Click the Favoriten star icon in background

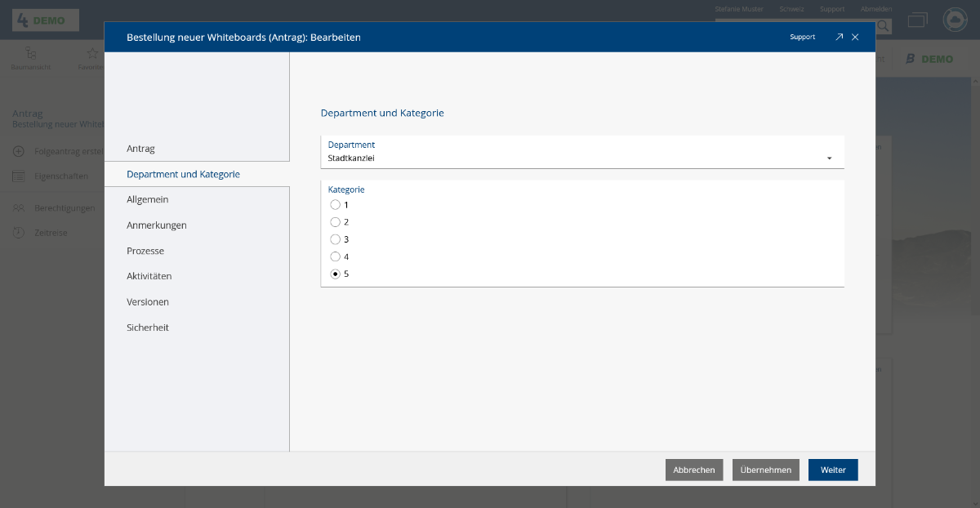pyautogui.click(x=92, y=53)
